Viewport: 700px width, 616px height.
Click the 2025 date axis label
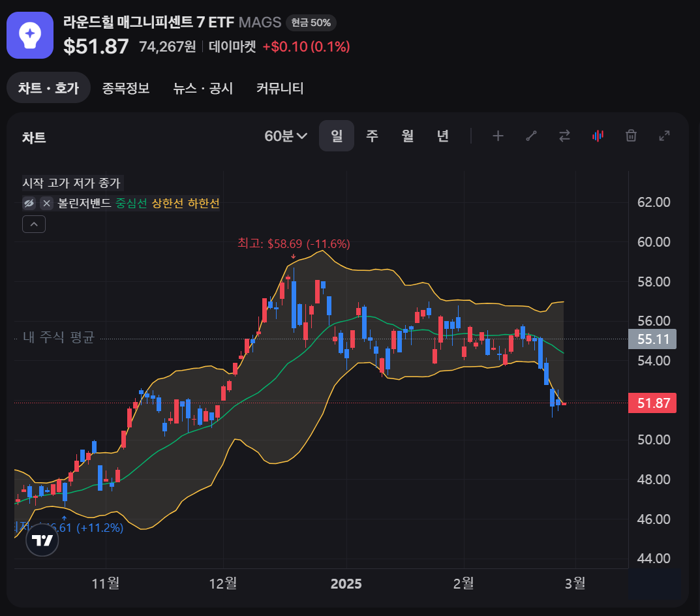(x=346, y=584)
